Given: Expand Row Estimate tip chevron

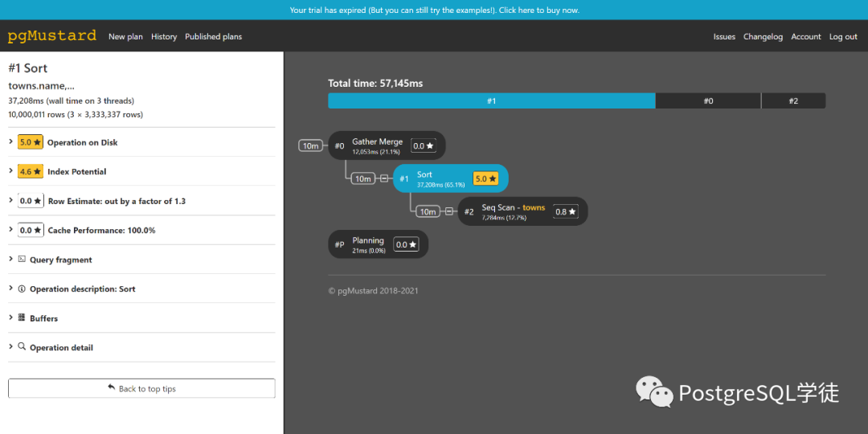Looking at the screenshot, I should point(11,200).
